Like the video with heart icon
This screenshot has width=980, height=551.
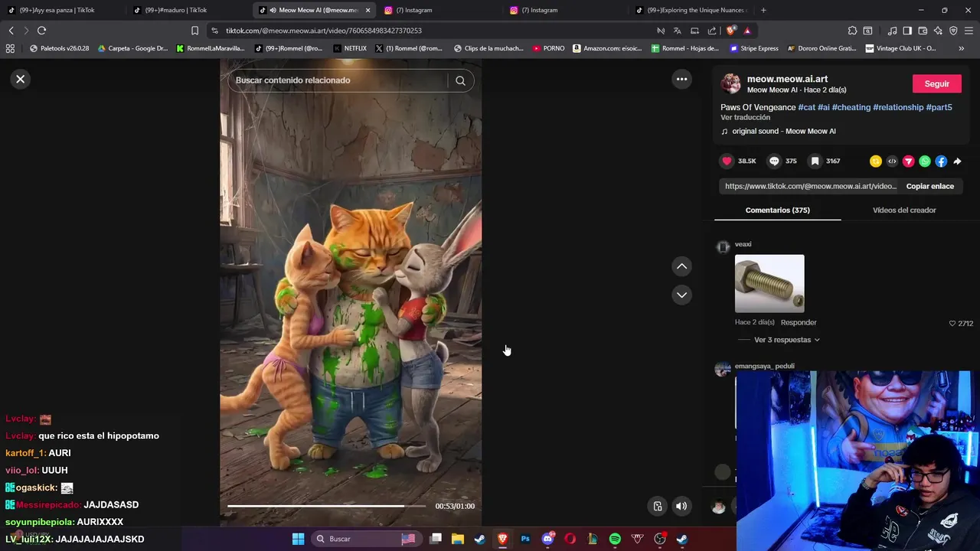[727, 161]
